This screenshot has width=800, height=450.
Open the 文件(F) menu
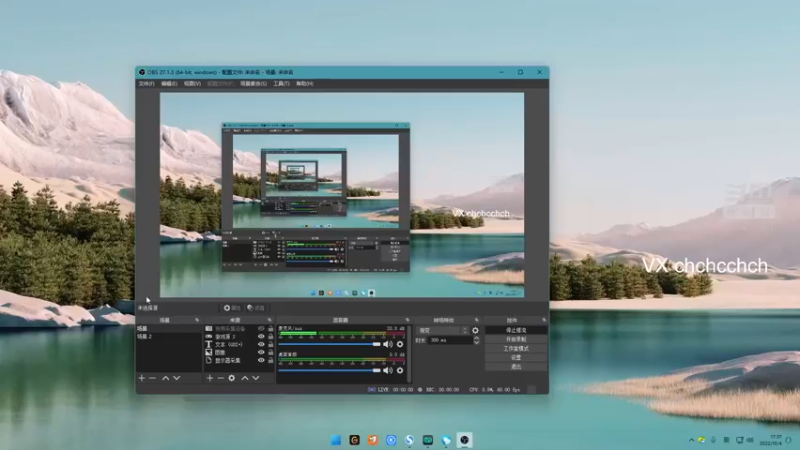146,84
